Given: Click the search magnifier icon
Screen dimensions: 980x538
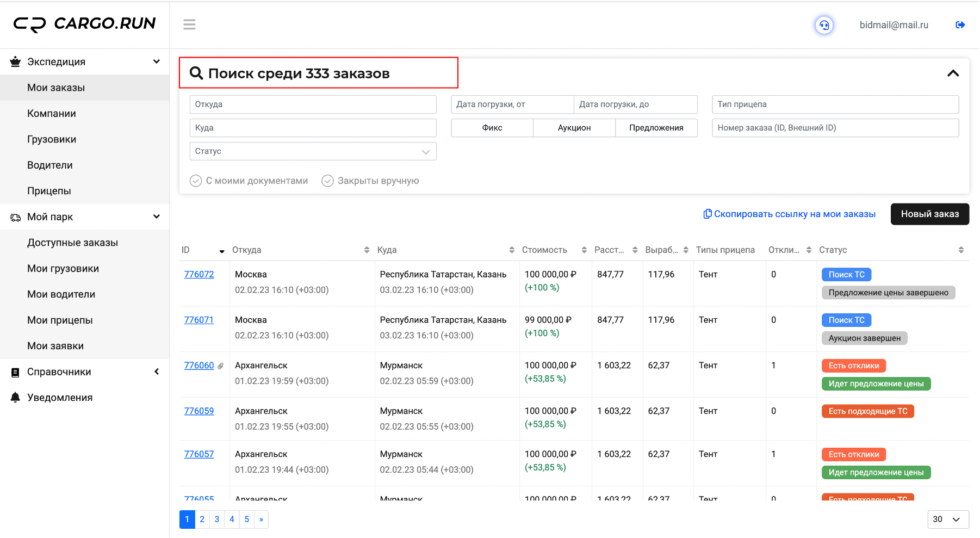Looking at the screenshot, I should pos(196,73).
